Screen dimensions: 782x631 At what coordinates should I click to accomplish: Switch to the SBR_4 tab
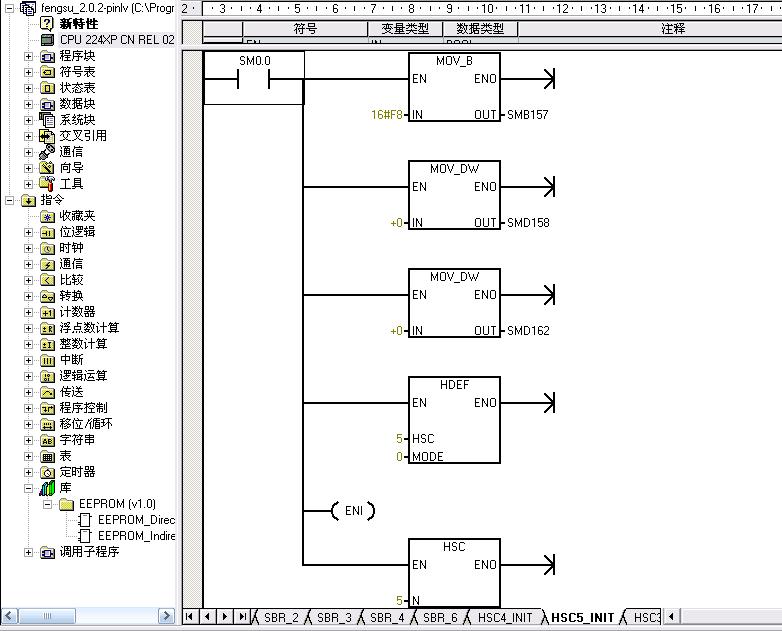[387, 617]
